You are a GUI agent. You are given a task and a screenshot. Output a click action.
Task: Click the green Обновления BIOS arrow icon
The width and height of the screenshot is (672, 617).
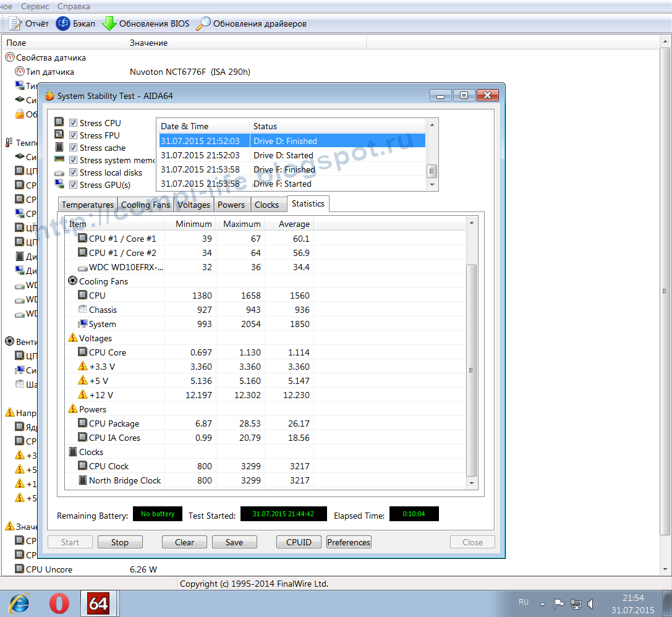[x=109, y=23]
